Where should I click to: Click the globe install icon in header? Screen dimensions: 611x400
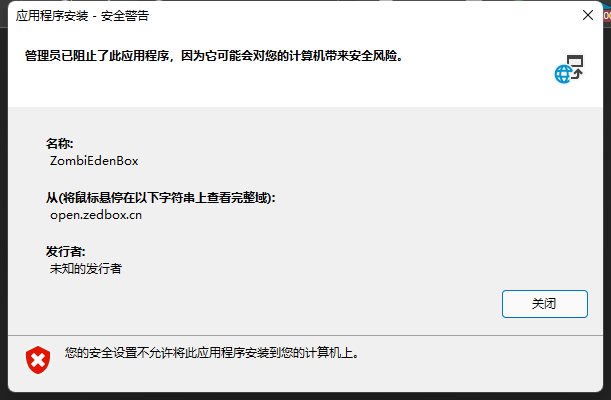pyautogui.click(x=563, y=74)
